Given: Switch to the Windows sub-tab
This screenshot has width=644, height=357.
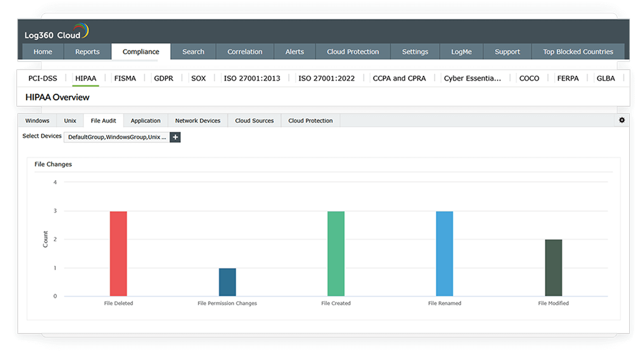Looking at the screenshot, I should (37, 121).
